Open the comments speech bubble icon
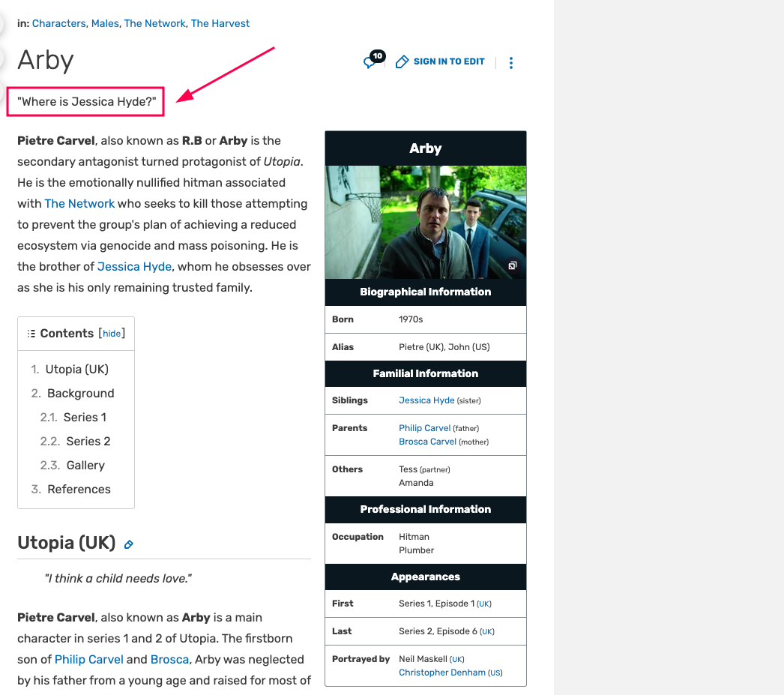Image resolution: width=784 pixels, height=695 pixels. click(x=371, y=61)
